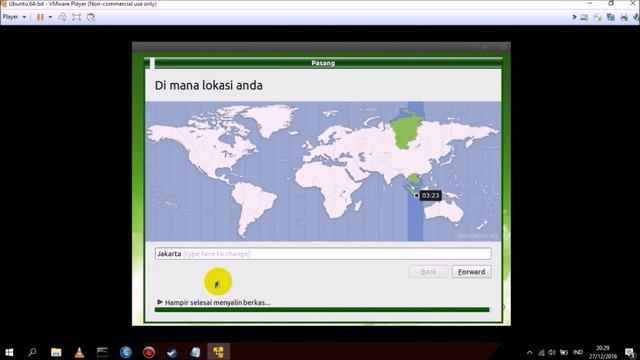Open the terminal window icon in the taskbar
The image size is (640, 360).
pos(102,352)
